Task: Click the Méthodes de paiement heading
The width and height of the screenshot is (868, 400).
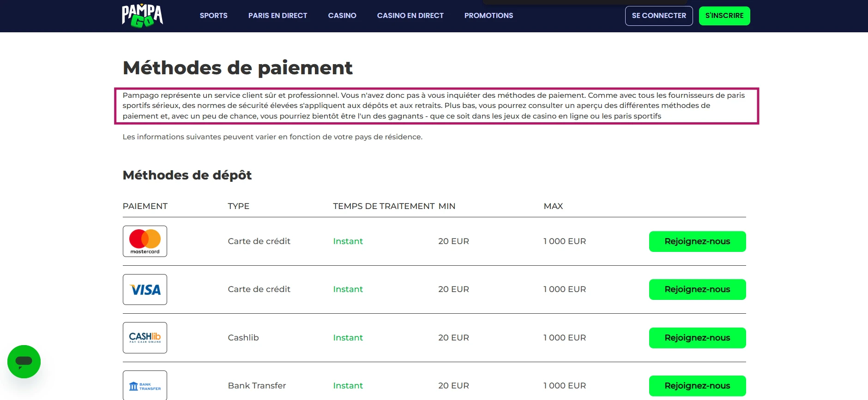Action: click(x=237, y=68)
